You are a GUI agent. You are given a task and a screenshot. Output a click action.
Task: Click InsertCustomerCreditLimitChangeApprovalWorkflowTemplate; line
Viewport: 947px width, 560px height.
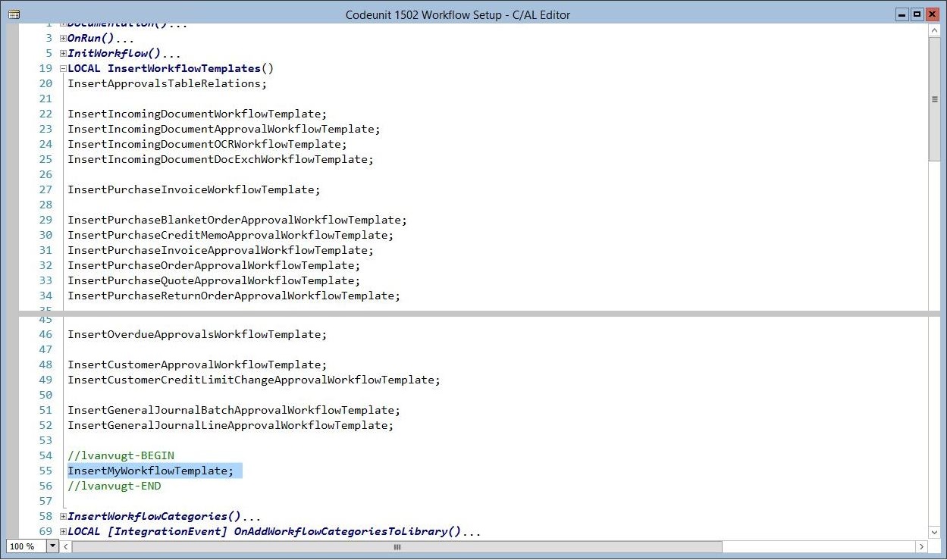(254, 380)
